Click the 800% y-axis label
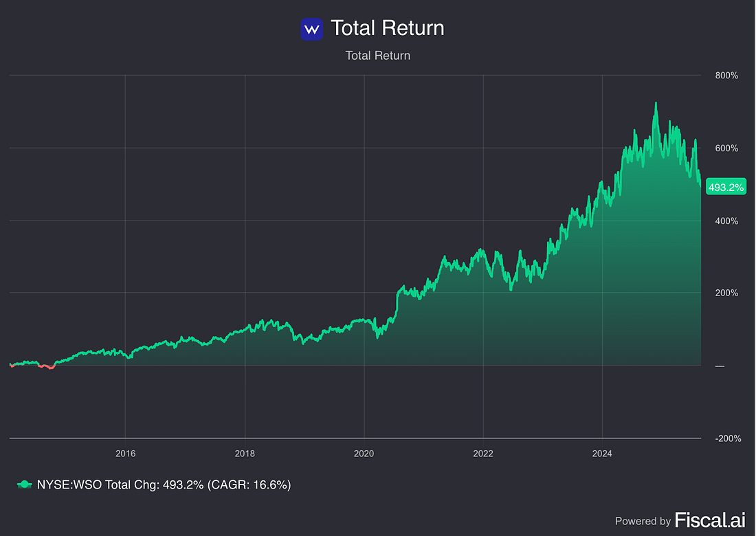Image resolution: width=756 pixels, height=536 pixels. coord(726,76)
